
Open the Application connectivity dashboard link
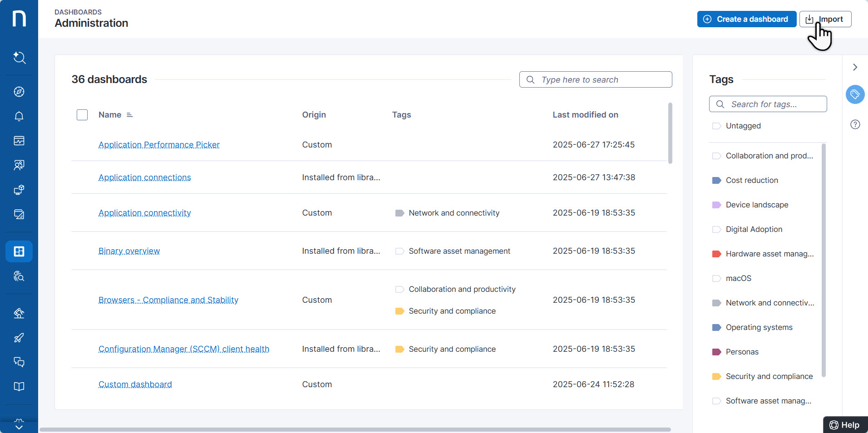pos(144,213)
